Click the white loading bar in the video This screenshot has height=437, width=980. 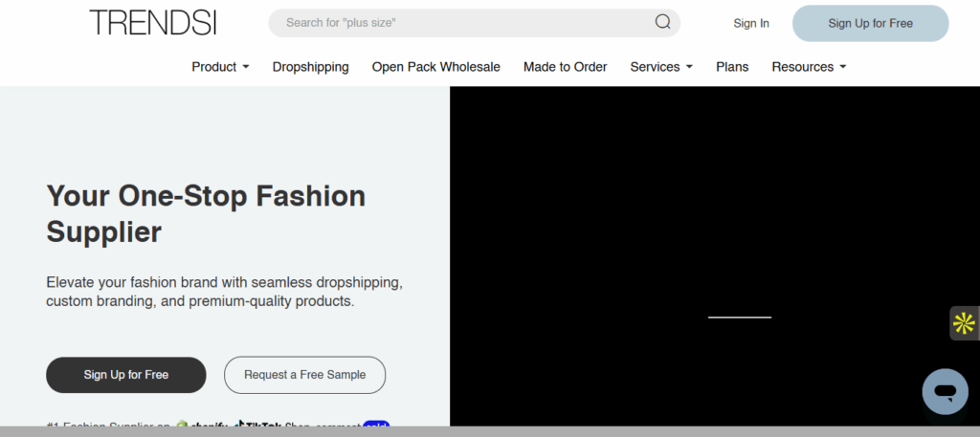(x=739, y=317)
